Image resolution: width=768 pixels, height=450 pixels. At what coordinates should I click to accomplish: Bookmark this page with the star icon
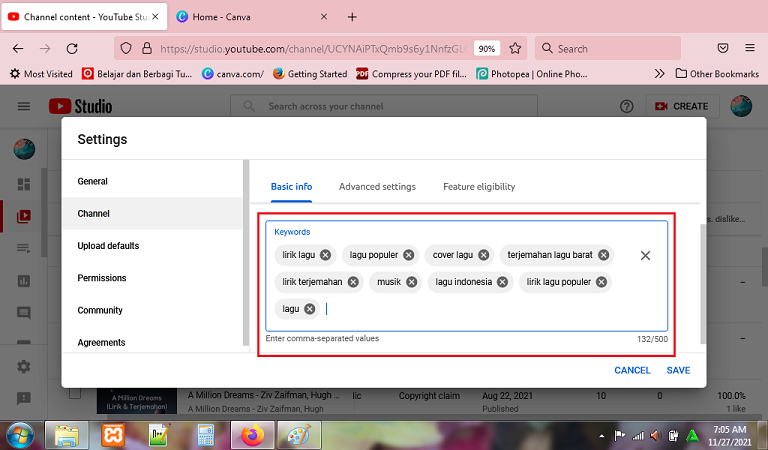click(515, 48)
